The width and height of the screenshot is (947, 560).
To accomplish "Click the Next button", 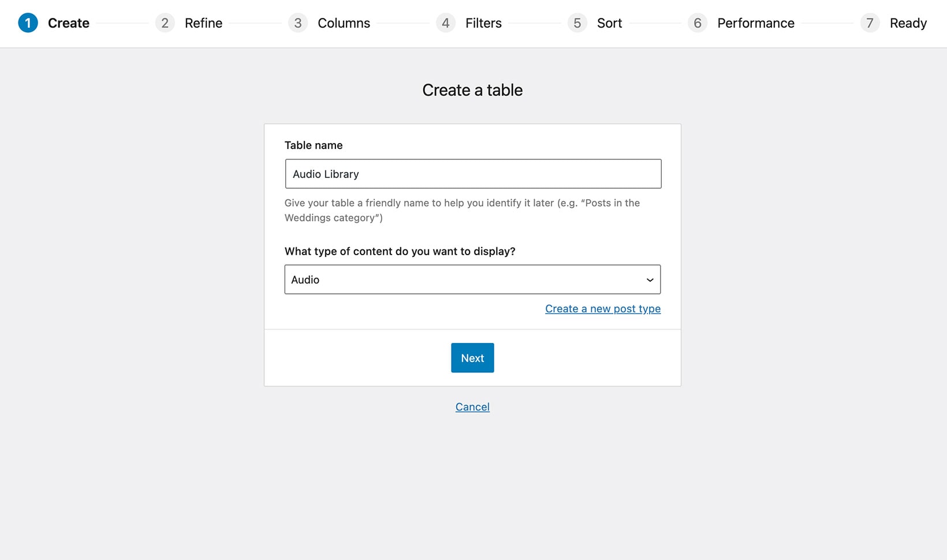I will coord(472,358).
